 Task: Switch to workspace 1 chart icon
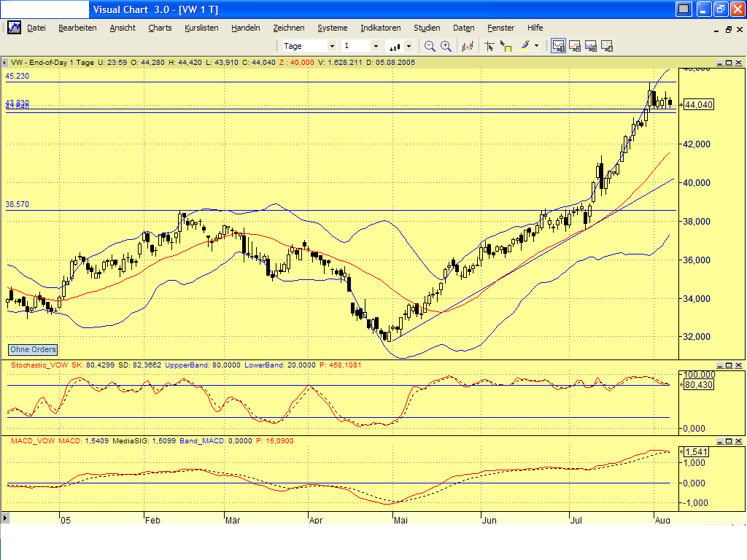558,46
